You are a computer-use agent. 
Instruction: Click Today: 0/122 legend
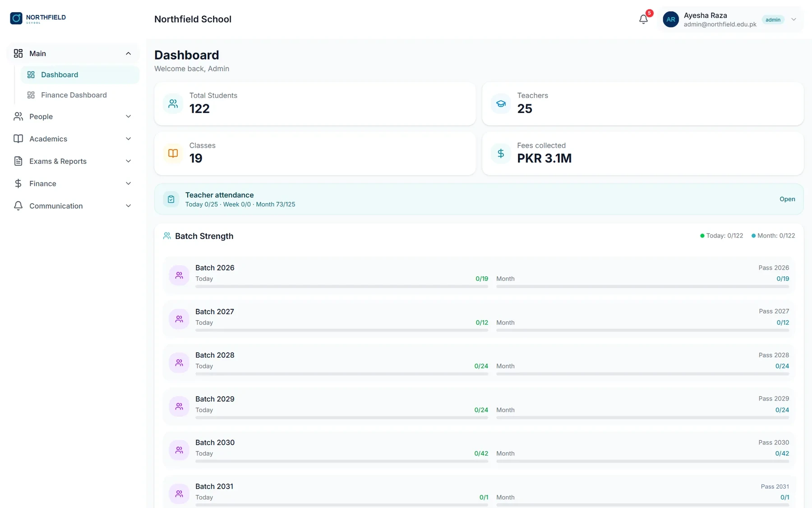tap(721, 236)
